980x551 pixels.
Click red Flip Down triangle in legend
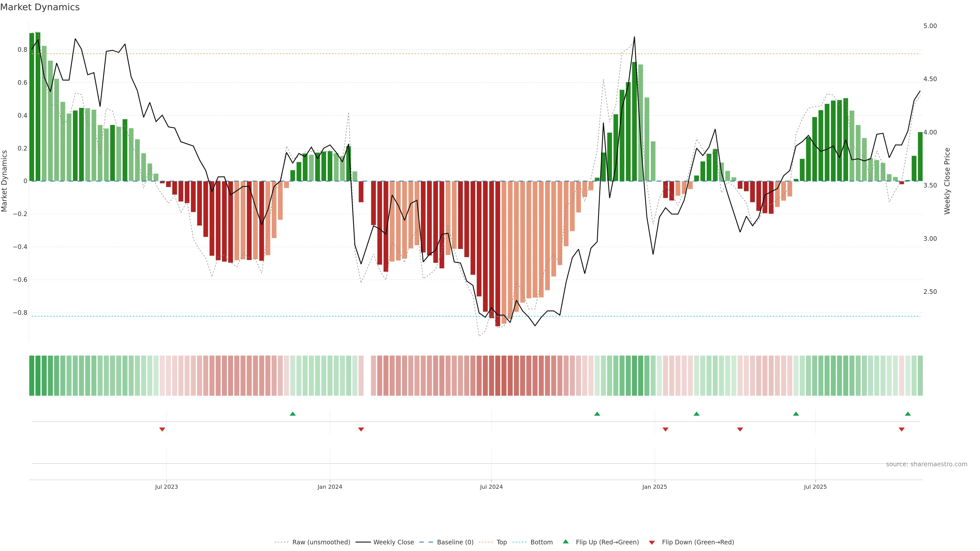(652, 542)
